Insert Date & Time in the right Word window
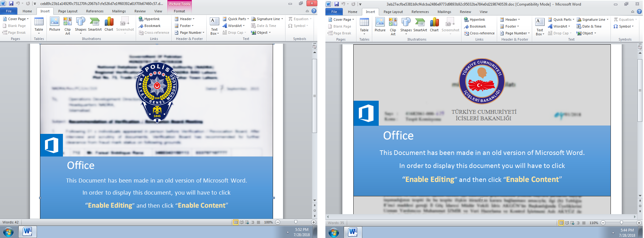The width and height of the screenshot is (644, 238). 589,26
